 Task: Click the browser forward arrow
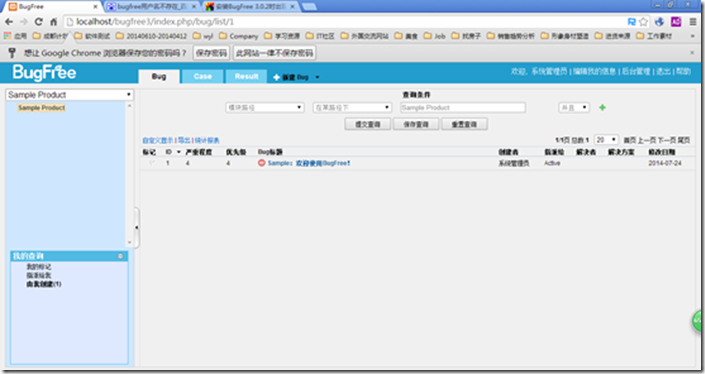click(23, 22)
